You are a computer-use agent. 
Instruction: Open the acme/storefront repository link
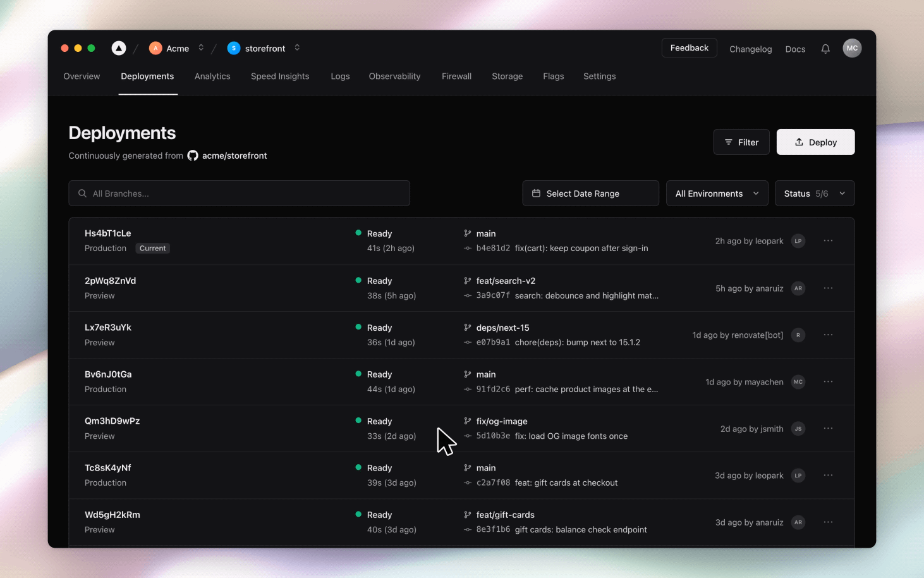click(x=234, y=156)
